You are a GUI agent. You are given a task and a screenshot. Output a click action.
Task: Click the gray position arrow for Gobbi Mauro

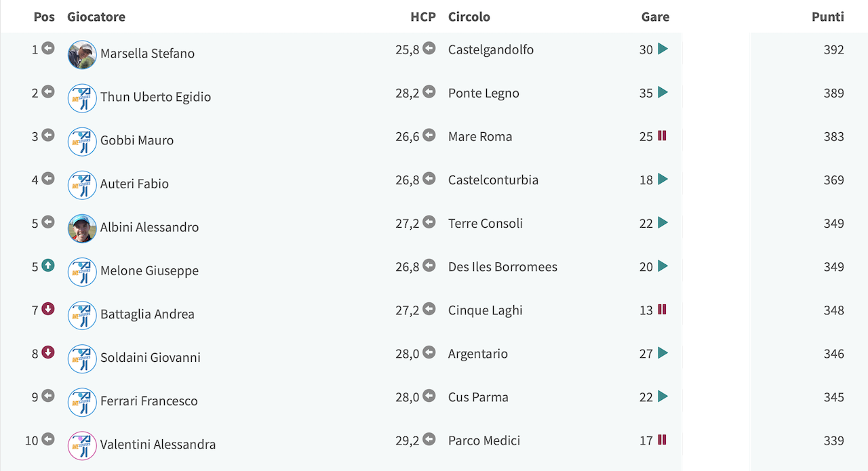pos(48,135)
